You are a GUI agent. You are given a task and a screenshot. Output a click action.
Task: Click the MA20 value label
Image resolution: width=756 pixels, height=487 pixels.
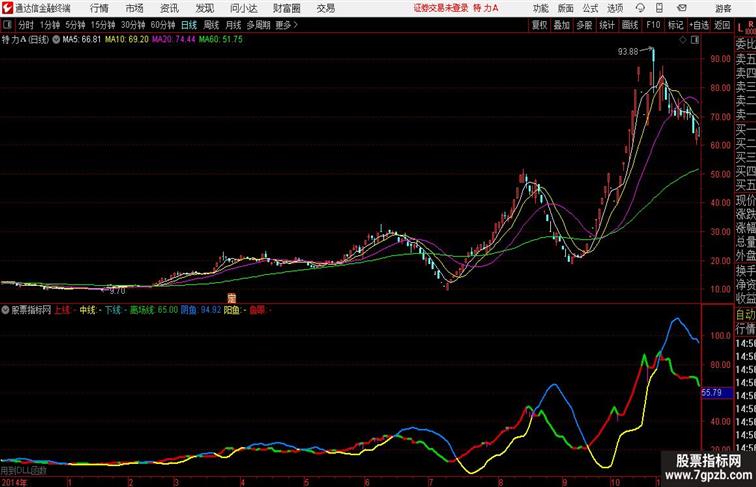pos(174,40)
